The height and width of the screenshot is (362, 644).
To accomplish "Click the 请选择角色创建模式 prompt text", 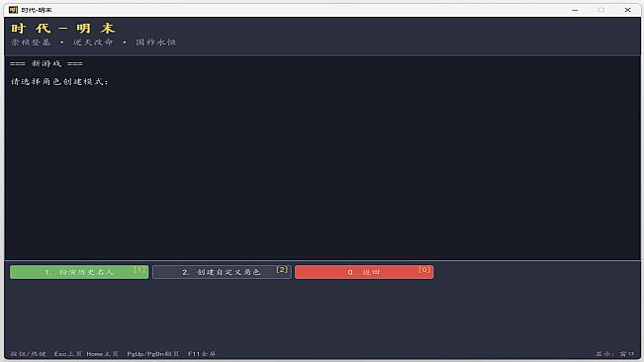I will coord(59,82).
